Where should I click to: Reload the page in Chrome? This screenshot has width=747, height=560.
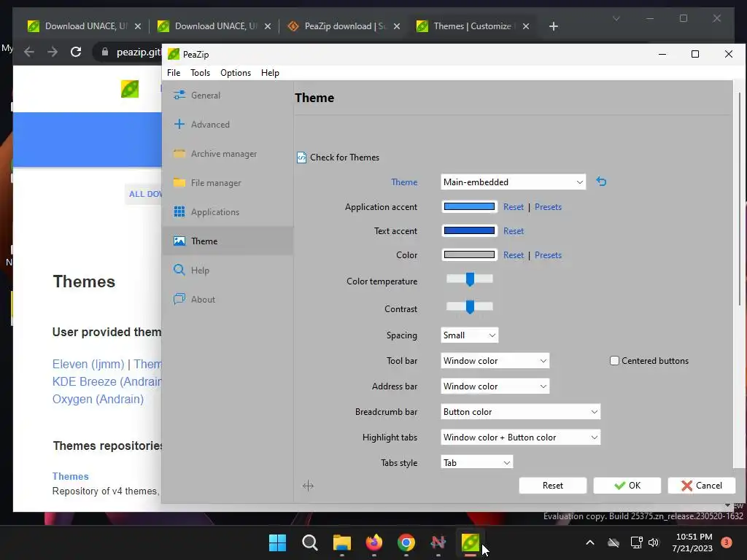click(76, 52)
